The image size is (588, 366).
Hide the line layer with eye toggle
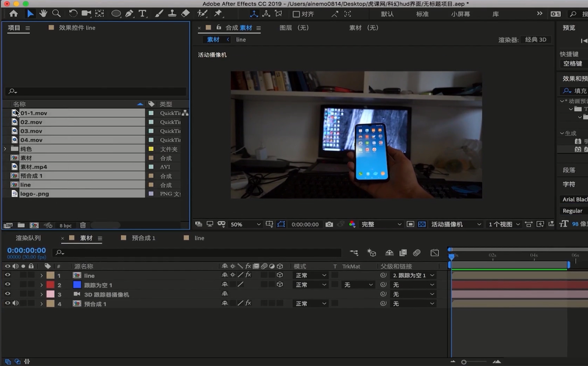pyautogui.click(x=7, y=275)
